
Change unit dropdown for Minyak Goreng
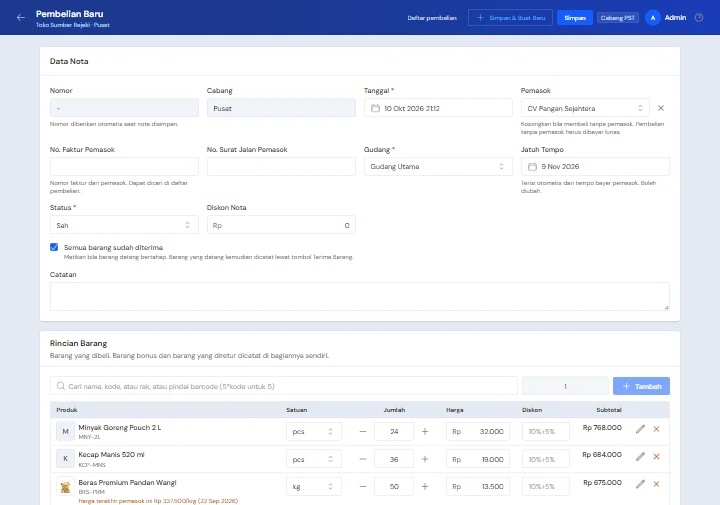click(314, 432)
